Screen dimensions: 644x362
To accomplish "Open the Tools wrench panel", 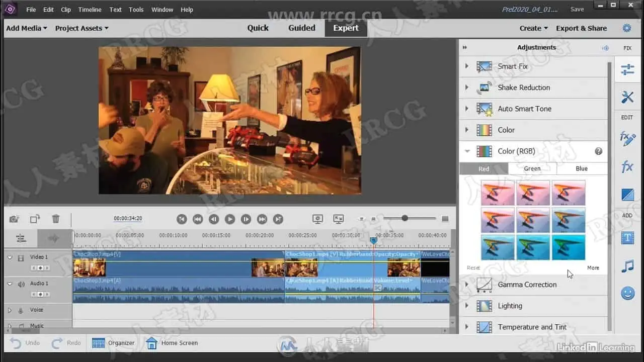I will pyautogui.click(x=627, y=97).
